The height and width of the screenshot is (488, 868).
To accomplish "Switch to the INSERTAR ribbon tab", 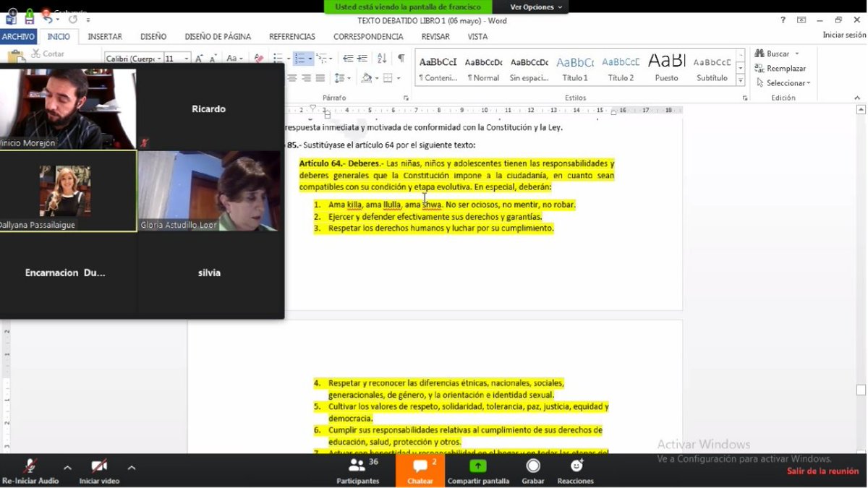I will coord(104,36).
